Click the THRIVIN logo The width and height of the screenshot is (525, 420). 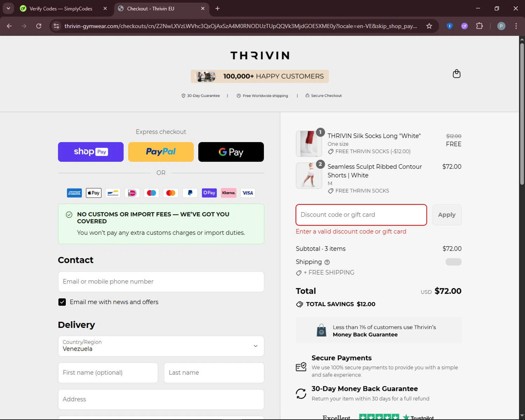(x=260, y=55)
